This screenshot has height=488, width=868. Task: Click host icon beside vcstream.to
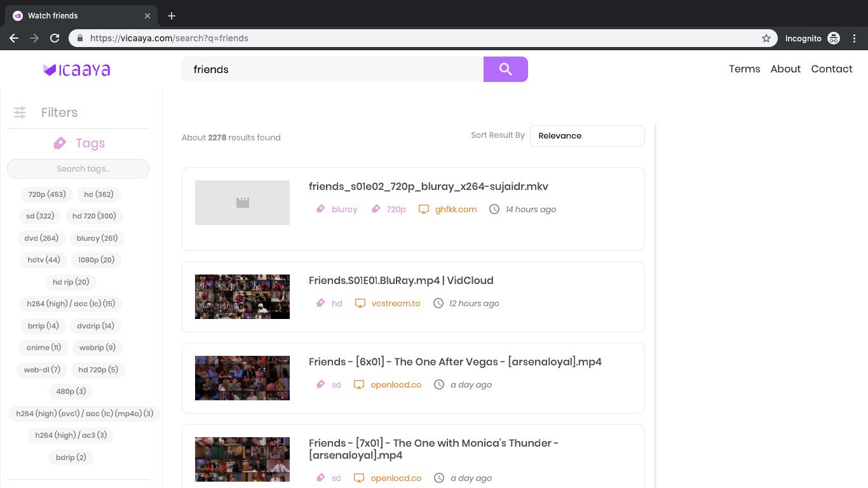tap(360, 303)
